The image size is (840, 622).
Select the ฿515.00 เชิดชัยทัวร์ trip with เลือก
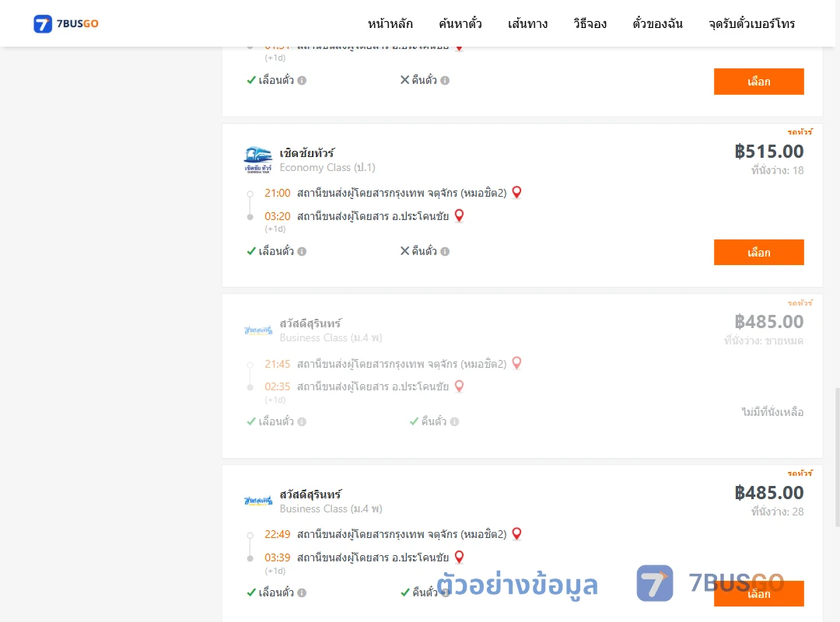758,253
